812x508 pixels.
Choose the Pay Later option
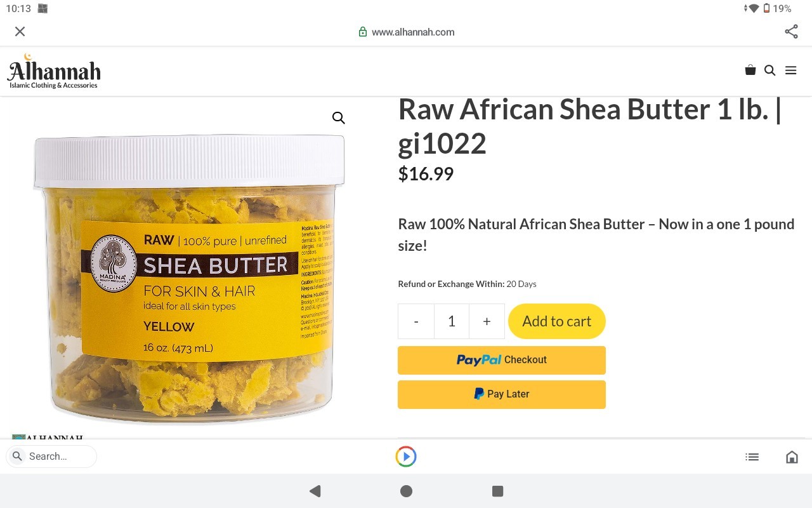click(x=501, y=394)
